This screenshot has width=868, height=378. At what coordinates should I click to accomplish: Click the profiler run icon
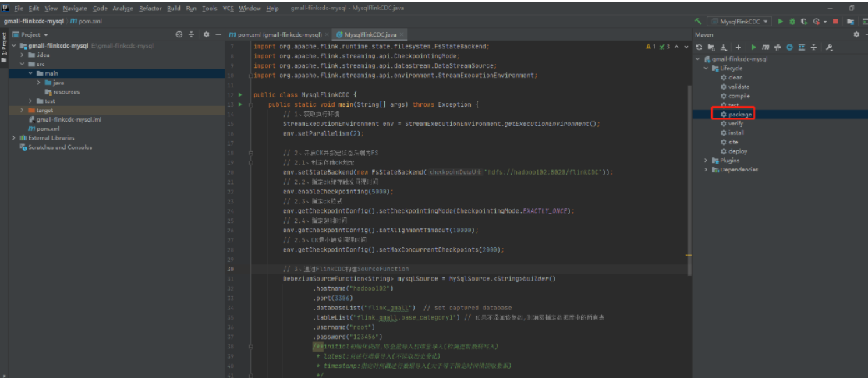pyautogui.click(x=816, y=22)
